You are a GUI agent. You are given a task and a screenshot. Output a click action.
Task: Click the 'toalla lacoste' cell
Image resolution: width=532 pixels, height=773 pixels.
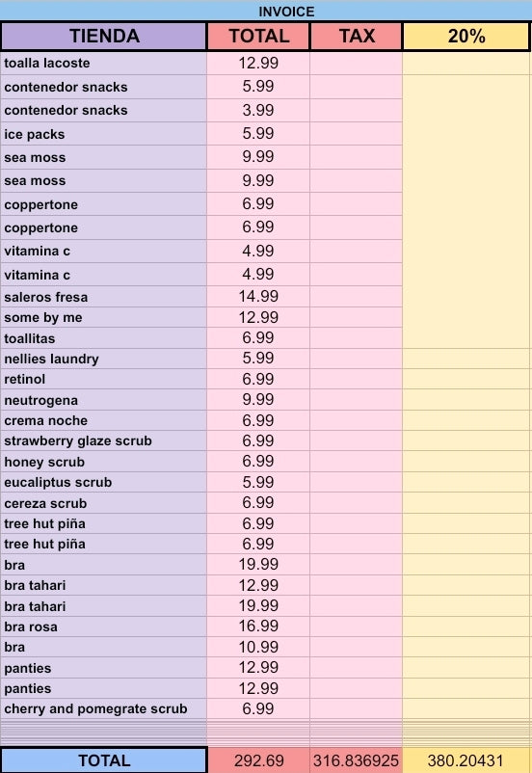pos(103,63)
